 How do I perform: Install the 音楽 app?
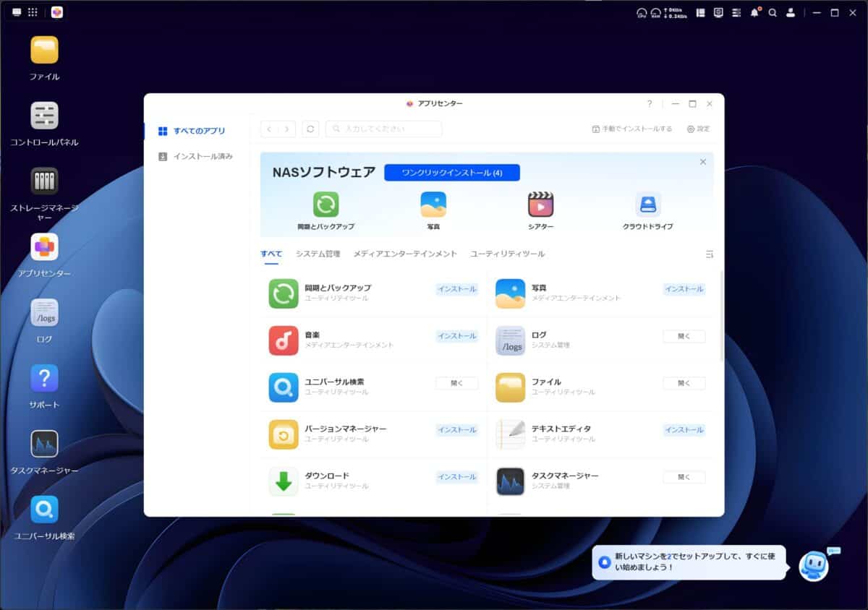[x=456, y=336]
